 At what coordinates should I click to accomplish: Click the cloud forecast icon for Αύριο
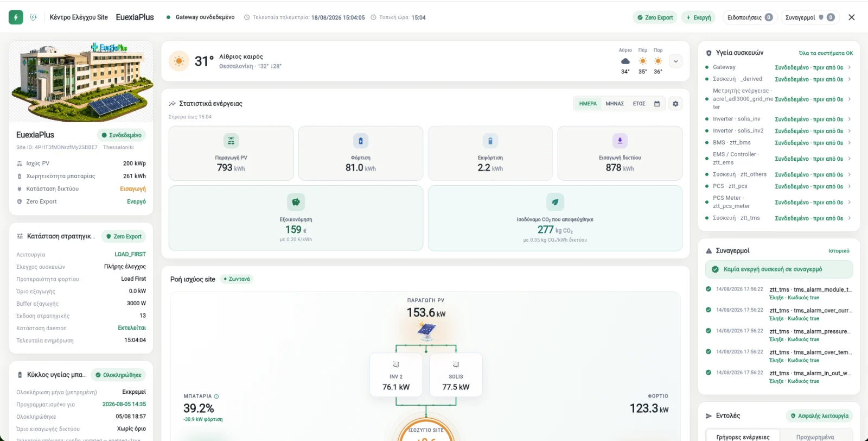626,61
